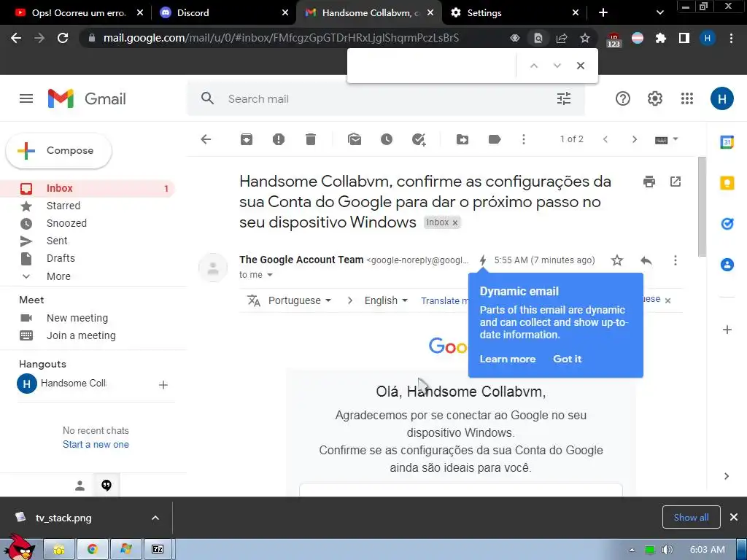Go back to inbox with the back arrow
The height and width of the screenshot is (560, 747).
[x=206, y=139]
